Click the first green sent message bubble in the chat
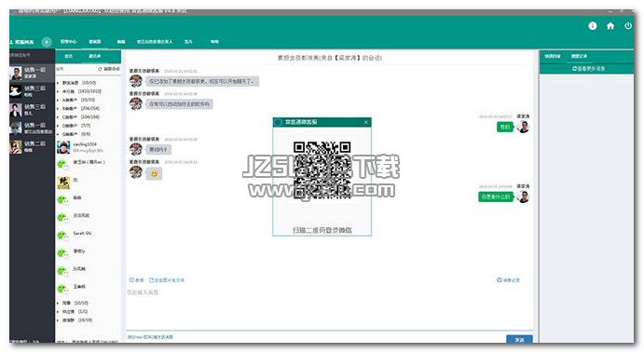The height and width of the screenshot is (353, 644). pos(505,128)
